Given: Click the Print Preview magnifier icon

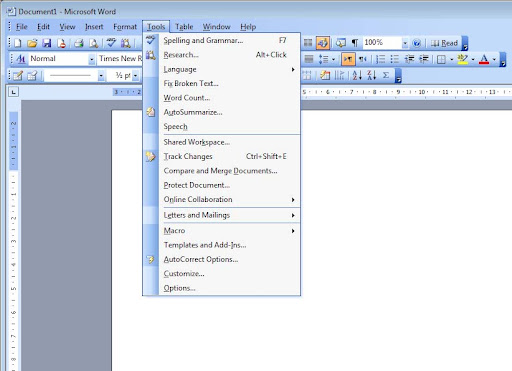Looking at the screenshot, I should [94, 43].
